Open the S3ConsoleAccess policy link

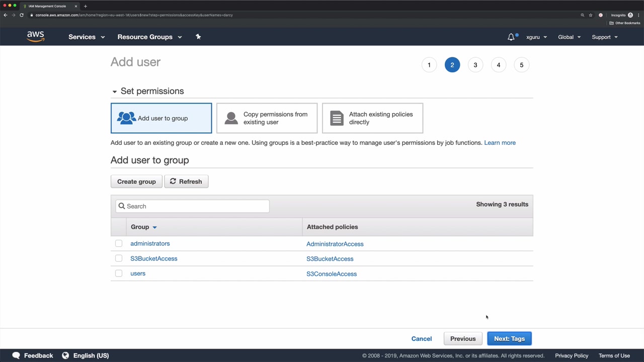(x=332, y=274)
